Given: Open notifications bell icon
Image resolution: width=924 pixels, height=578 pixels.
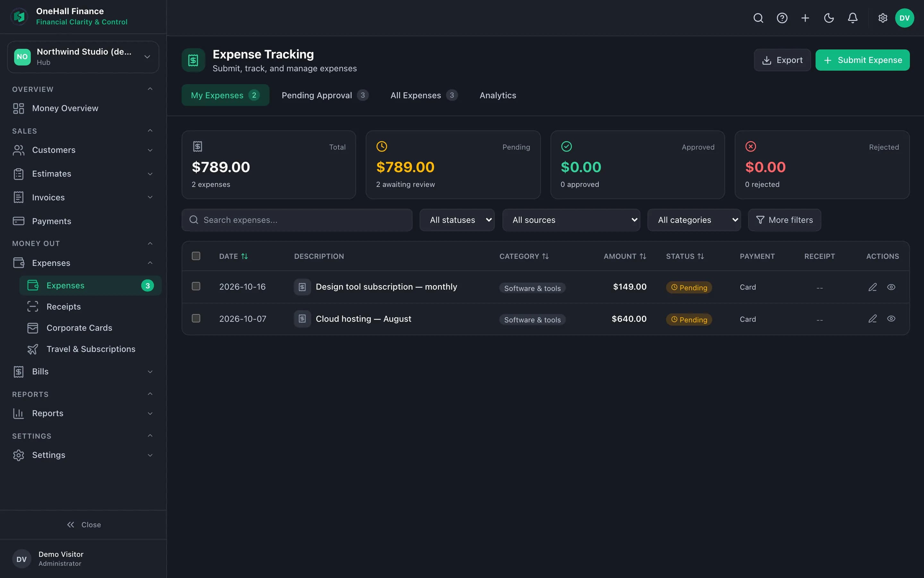Looking at the screenshot, I should coord(852,18).
